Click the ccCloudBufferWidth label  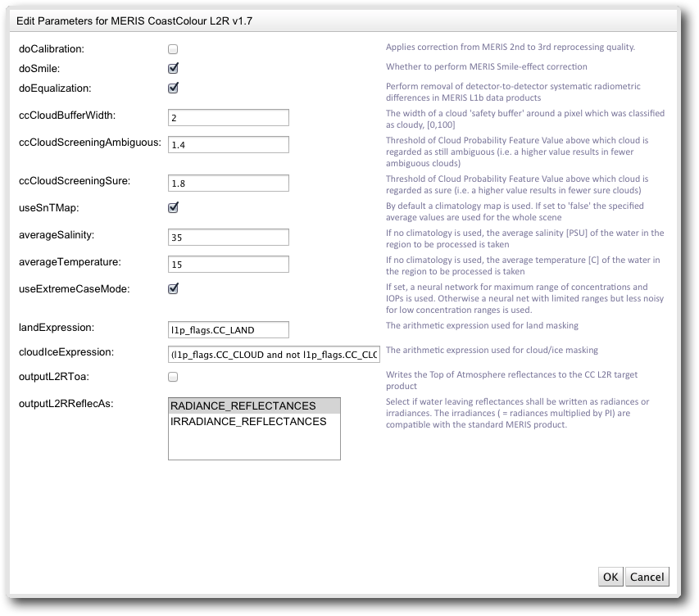tap(67, 115)
